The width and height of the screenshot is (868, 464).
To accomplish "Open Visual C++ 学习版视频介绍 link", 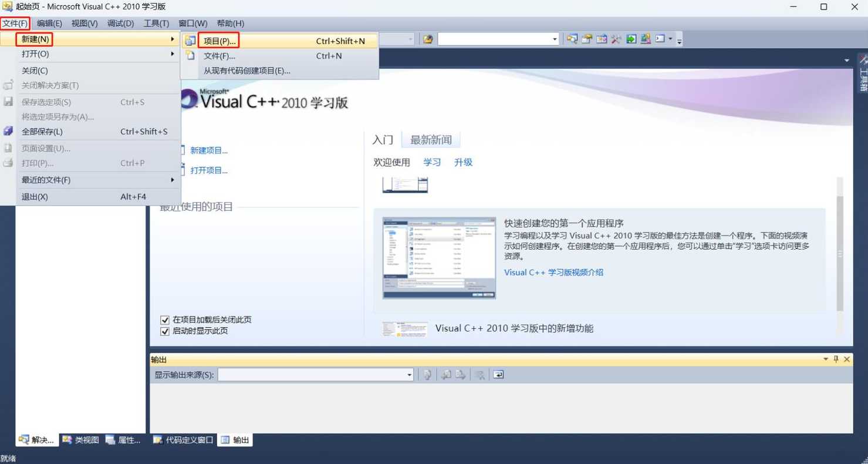I will click(x=553, y=272).
